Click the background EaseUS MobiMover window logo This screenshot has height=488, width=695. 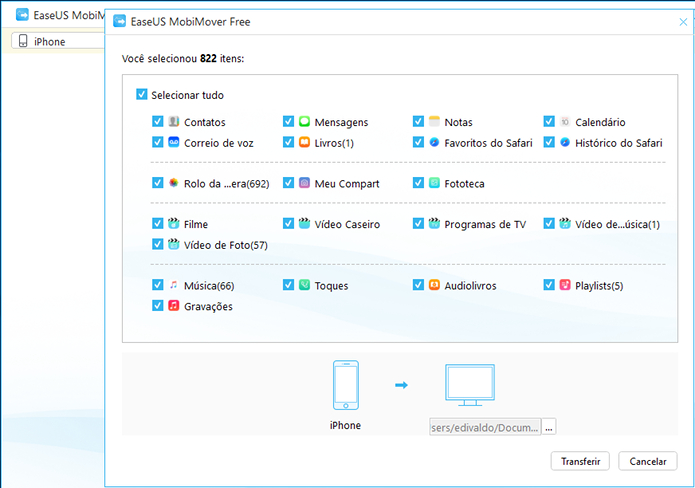click(x=22, y=15)
